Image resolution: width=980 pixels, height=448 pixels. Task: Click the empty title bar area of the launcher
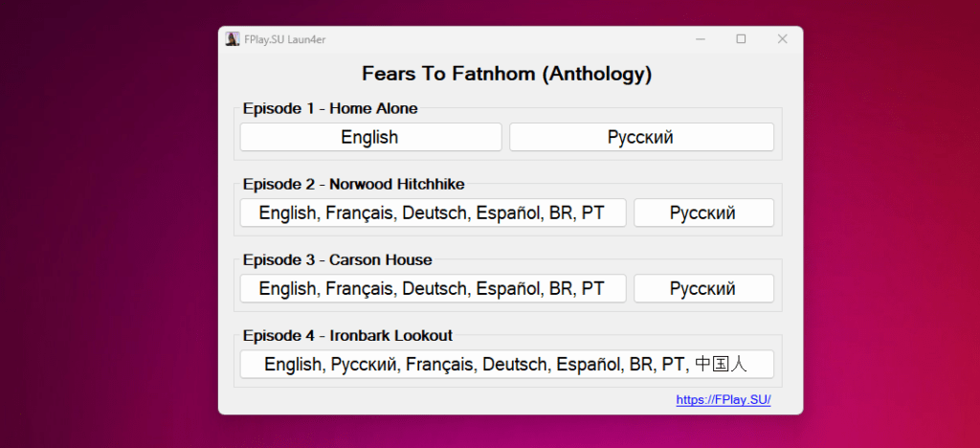click(x=507, y=39)
